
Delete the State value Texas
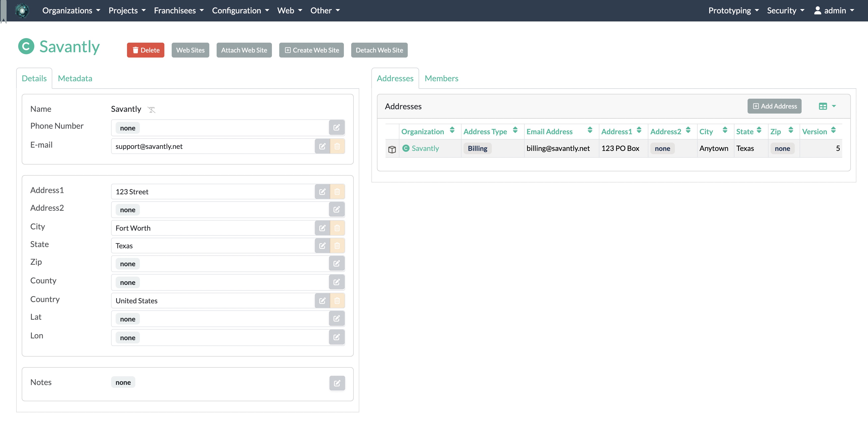337,246
